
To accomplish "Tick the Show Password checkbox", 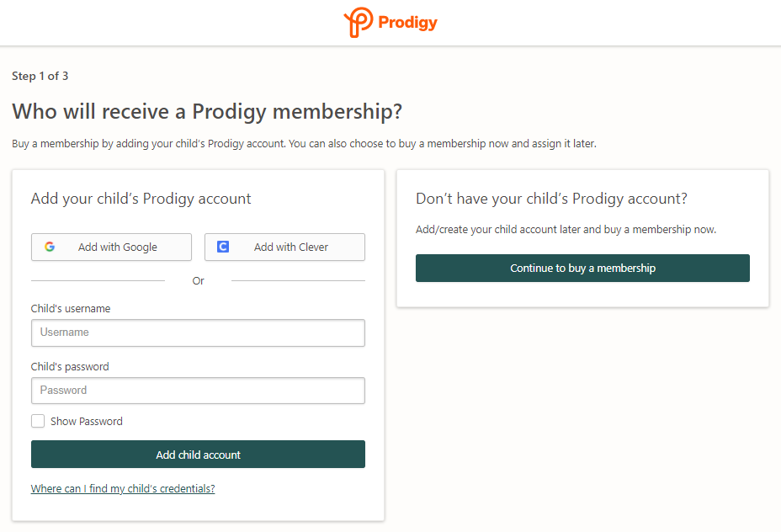I will (x=38, y=421).
